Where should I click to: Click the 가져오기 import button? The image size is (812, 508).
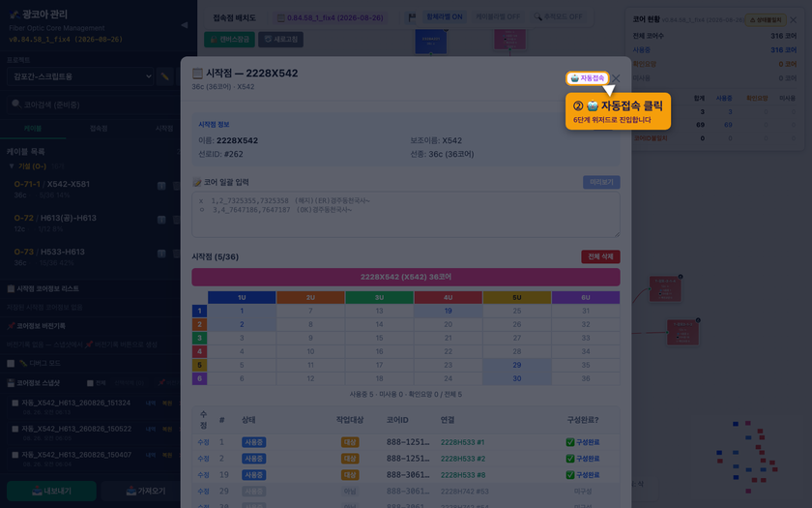[146, 491]
